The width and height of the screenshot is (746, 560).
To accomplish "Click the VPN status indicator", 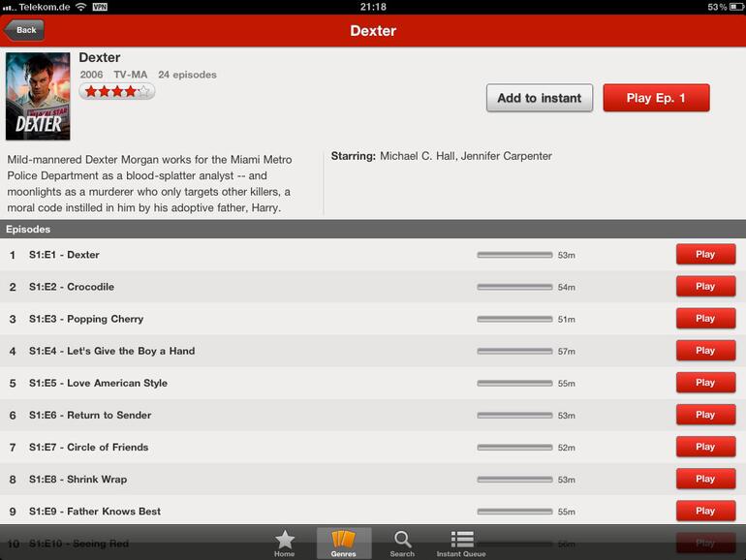I will click(x=100, y=7).
